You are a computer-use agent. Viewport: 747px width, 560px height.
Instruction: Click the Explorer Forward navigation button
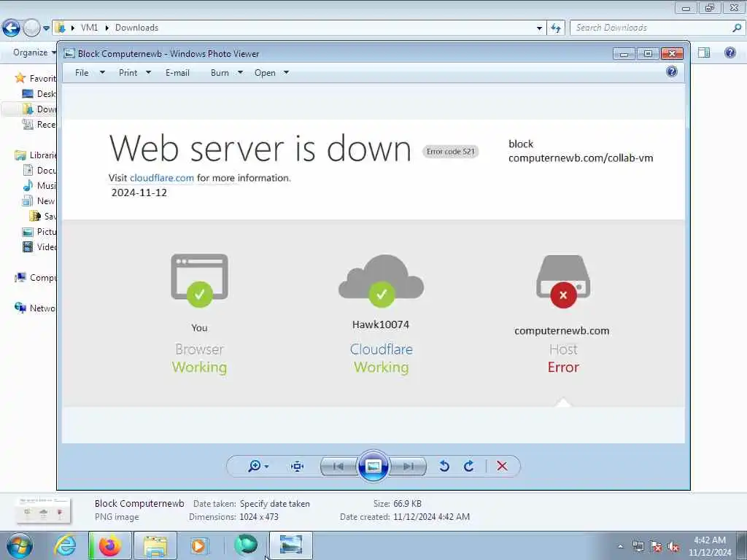coord(31,28)
